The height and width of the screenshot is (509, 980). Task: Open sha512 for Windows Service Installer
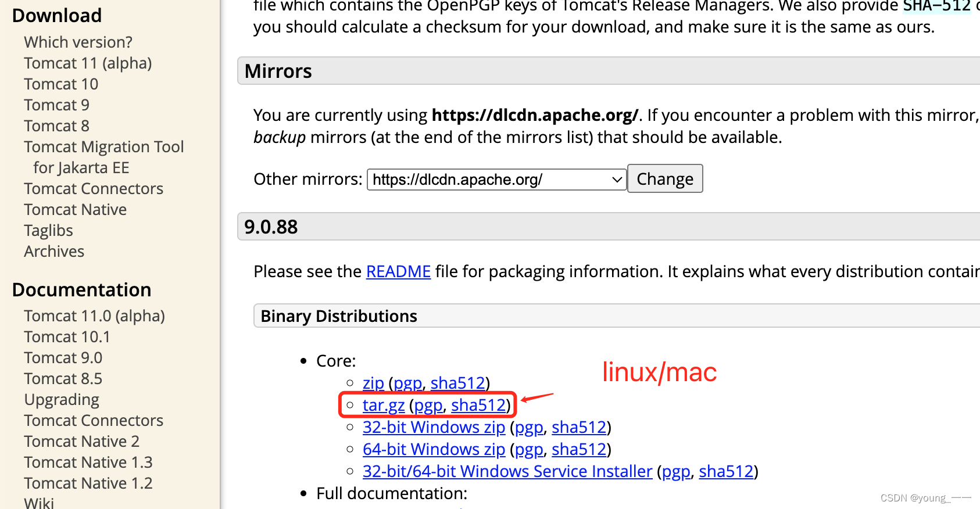pyautogui.click(x=726, y=472)
